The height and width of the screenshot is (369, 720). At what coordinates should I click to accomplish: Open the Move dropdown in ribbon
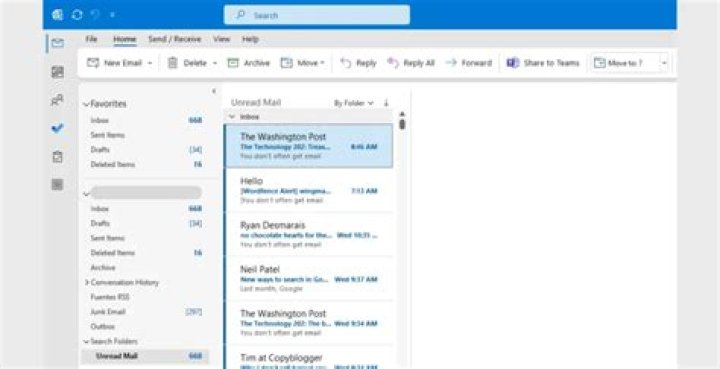click(303, 63)
